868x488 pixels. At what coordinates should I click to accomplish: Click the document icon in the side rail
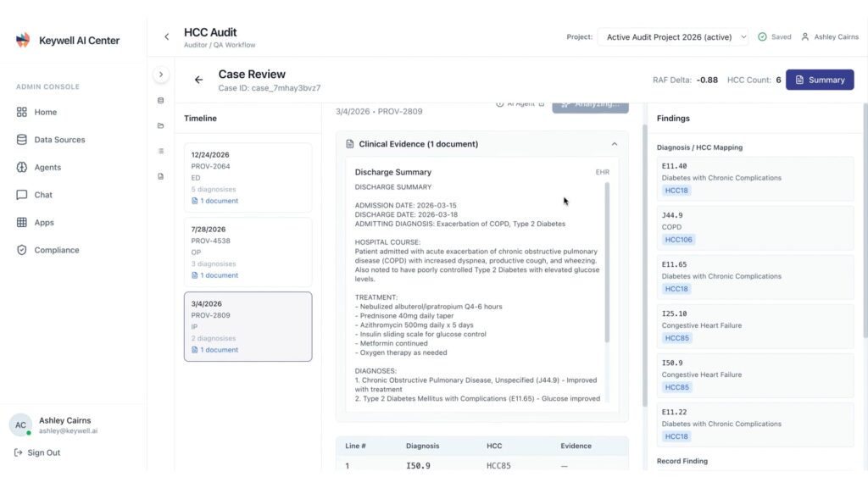point(161,176)
